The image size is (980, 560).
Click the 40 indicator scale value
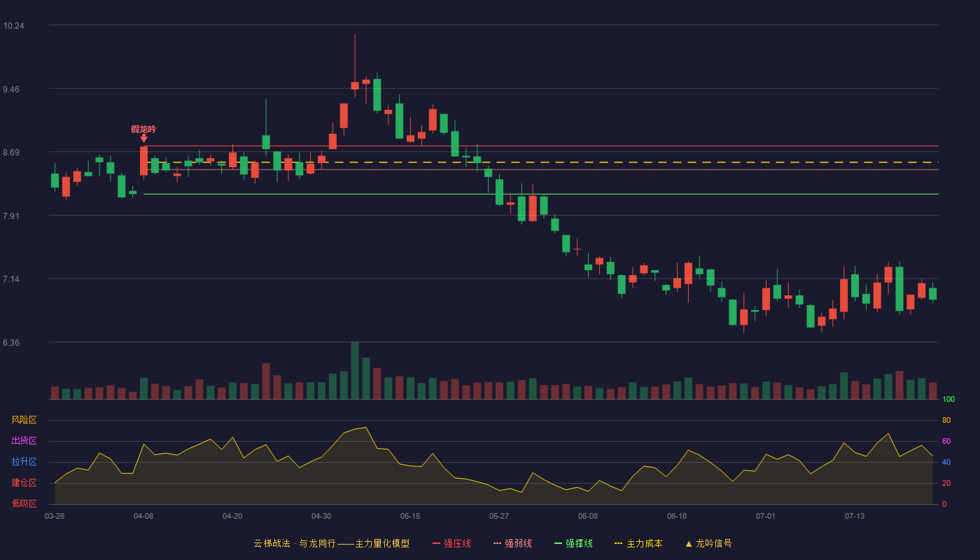point(946,462)
